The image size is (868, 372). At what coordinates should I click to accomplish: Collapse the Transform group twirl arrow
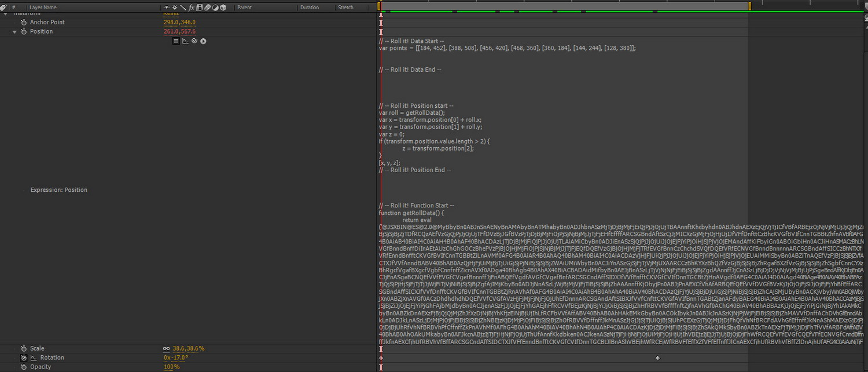click(x=6, y=14)
